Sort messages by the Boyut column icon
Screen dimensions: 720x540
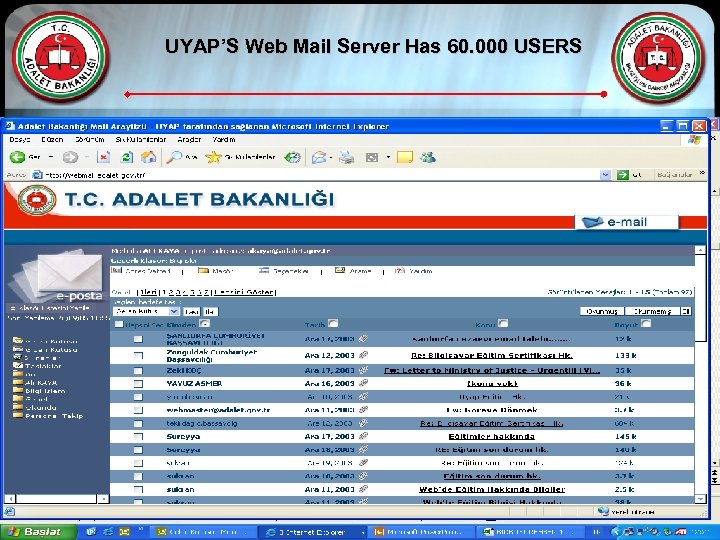[646, 324]
